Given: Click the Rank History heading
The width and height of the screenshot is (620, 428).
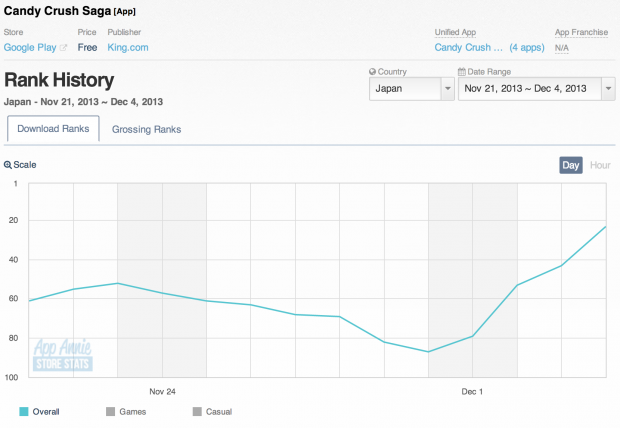Looking at the screenshot, I should point(59,80).
